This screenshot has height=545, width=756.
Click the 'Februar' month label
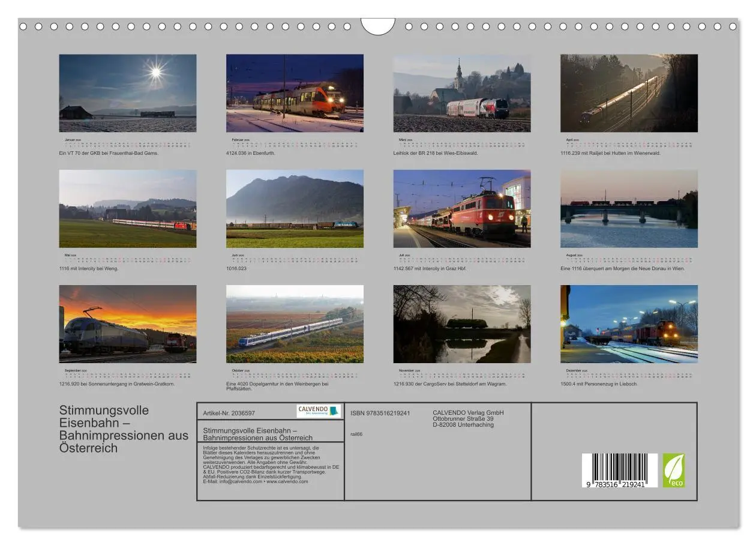(238, 140)
